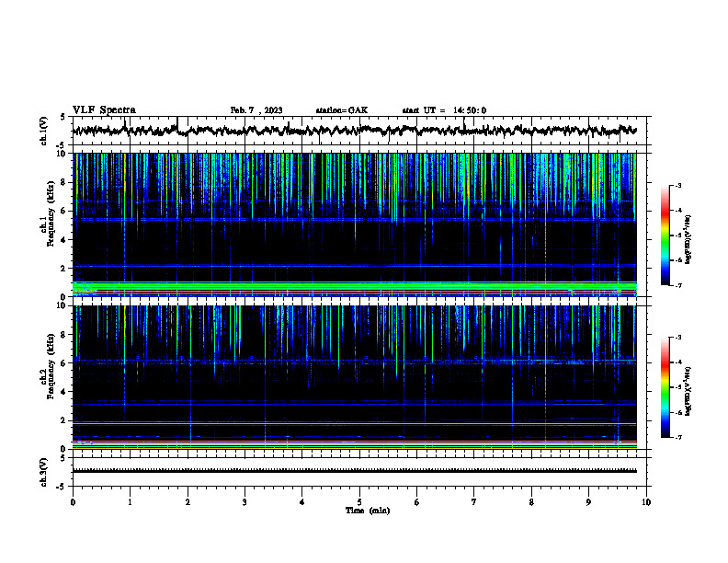Click the ch.3(V) axis label
Screen dimensions: 728x563
tap(43, 472)
